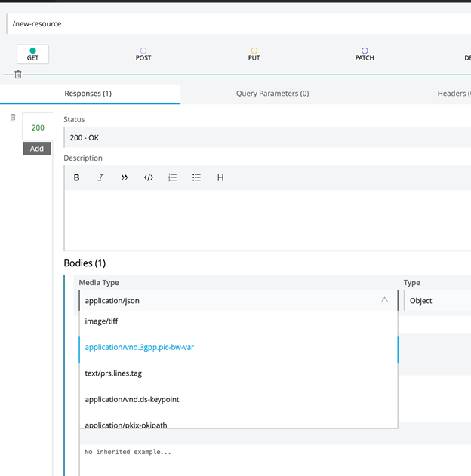Select the GET method
The width and height of the screenshot is (471, 476).
[x=32, y=54]
